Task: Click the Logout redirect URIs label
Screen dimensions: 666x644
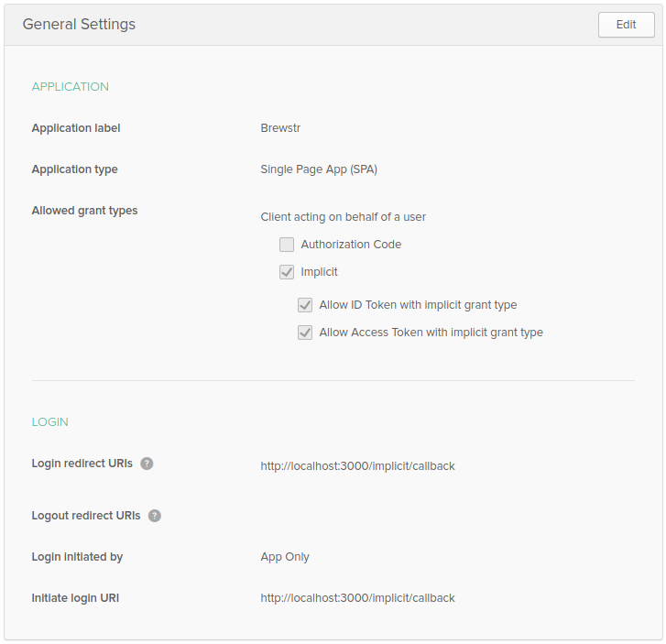Action: click(x=85, y=516)
